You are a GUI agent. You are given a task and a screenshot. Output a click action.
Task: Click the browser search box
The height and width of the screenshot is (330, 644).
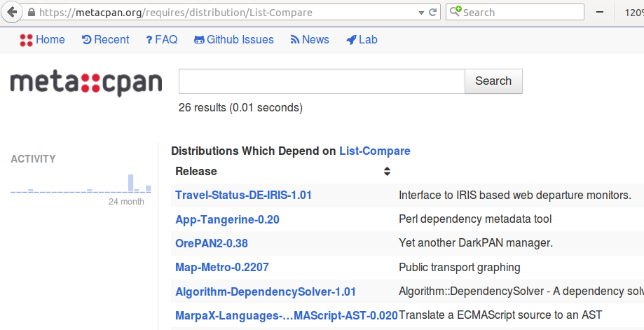click(521, 13)
